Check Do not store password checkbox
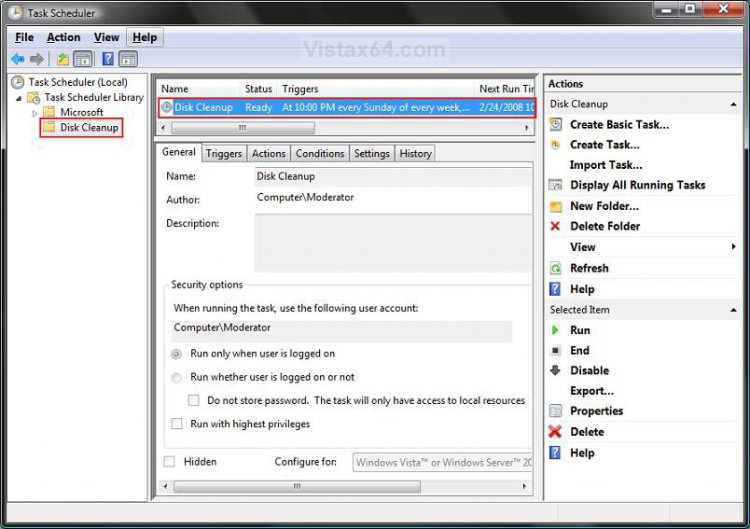The image size is (750, 529). point(193,400)
